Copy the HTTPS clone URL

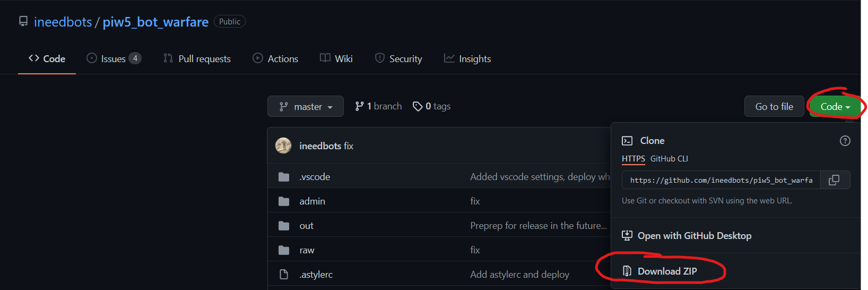[x=834, y=180]
